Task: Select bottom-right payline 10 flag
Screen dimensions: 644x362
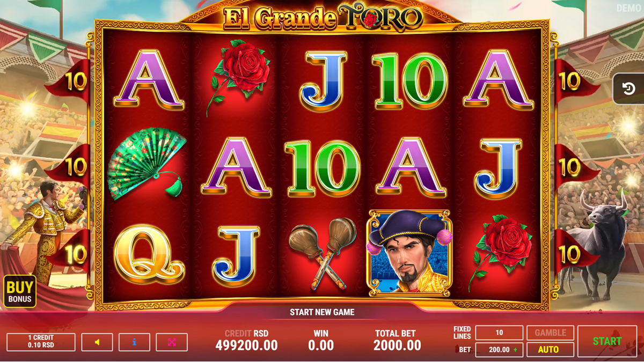Action: pos(573,252)
